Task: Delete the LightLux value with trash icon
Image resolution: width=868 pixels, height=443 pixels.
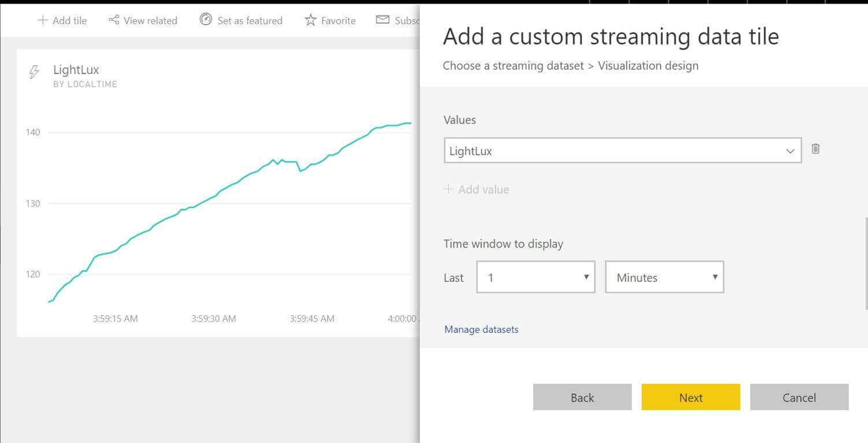Action: tap(815, 149)
